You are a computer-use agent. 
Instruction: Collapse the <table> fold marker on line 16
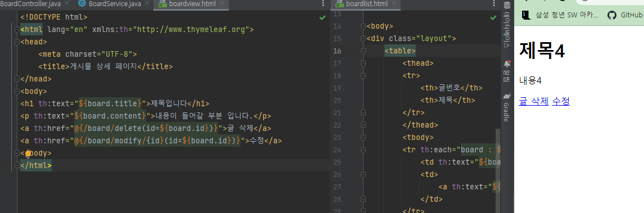click(x=363, y=51)
